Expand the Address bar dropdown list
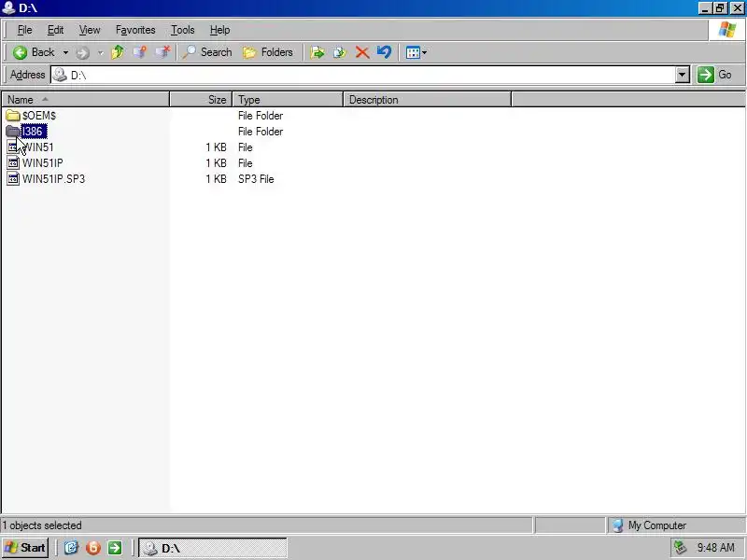The width and height of the screenshot is (747, 560). coord(683,75)
